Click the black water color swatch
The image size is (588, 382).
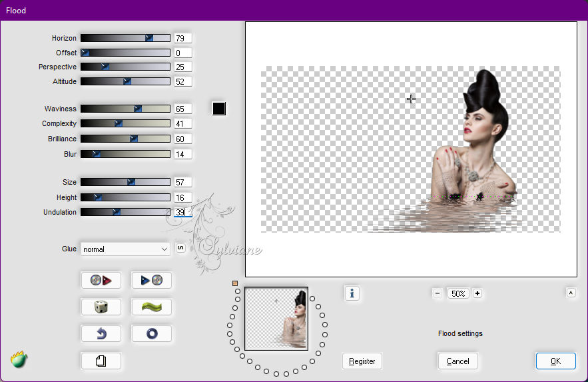click(219, 109)
